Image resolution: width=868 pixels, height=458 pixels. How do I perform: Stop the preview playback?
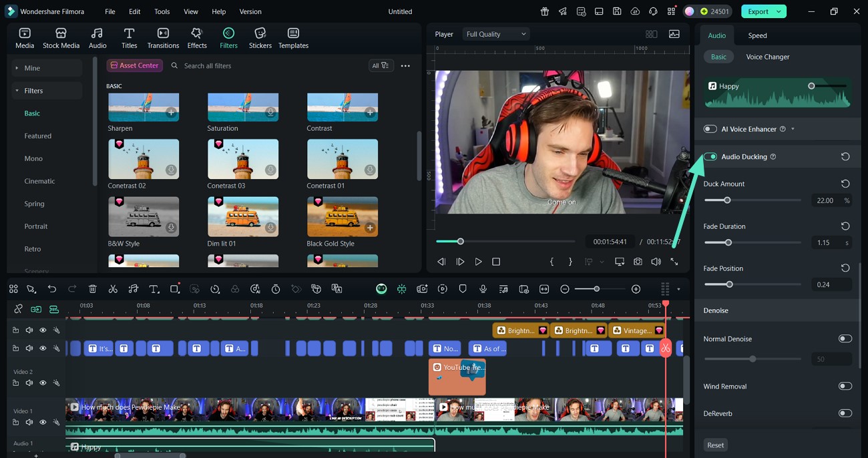coord(496,262)
